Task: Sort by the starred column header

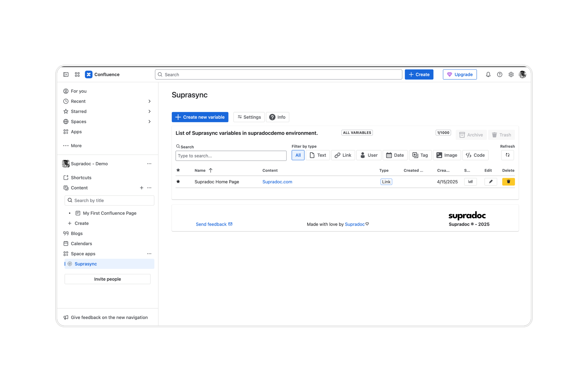Action: click(178, 170)
